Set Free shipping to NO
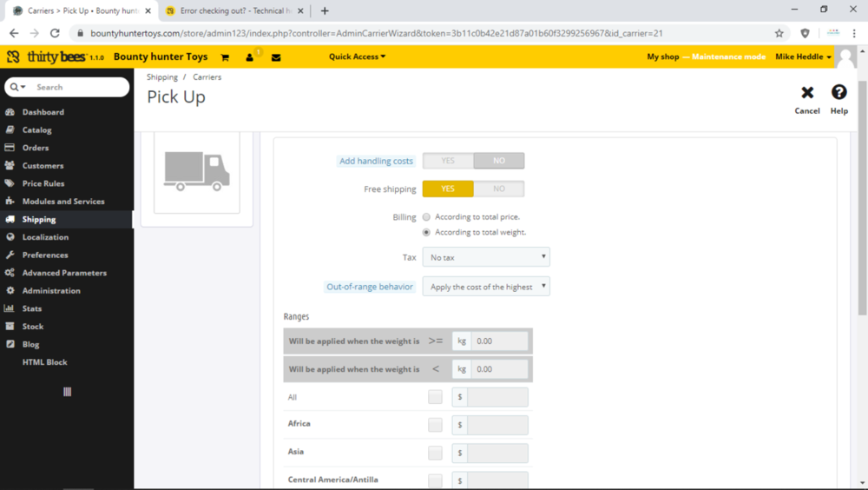The height and width of the screenshot is (490, 868). (x=499, y=189)
